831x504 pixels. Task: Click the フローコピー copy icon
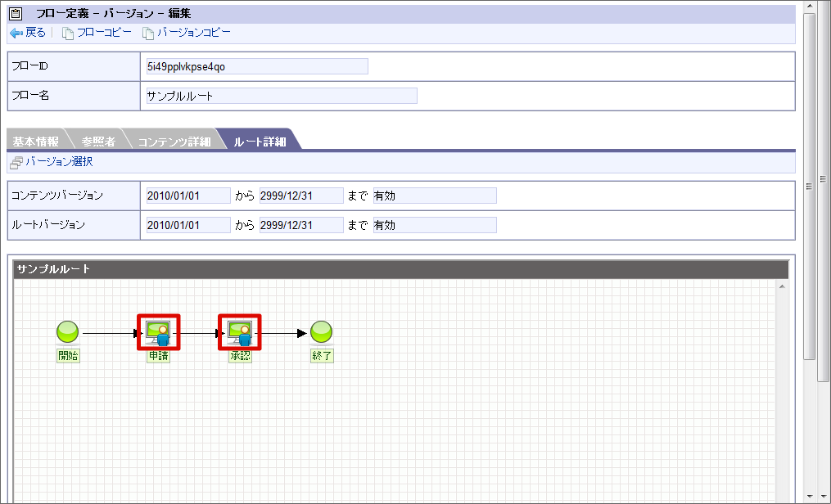[68, 34]
